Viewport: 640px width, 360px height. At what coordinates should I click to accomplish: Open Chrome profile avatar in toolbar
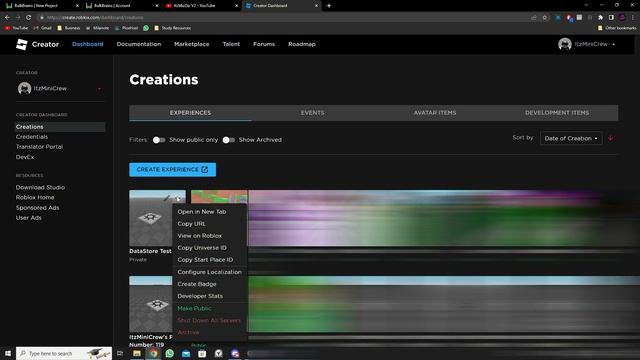point(622,18)
